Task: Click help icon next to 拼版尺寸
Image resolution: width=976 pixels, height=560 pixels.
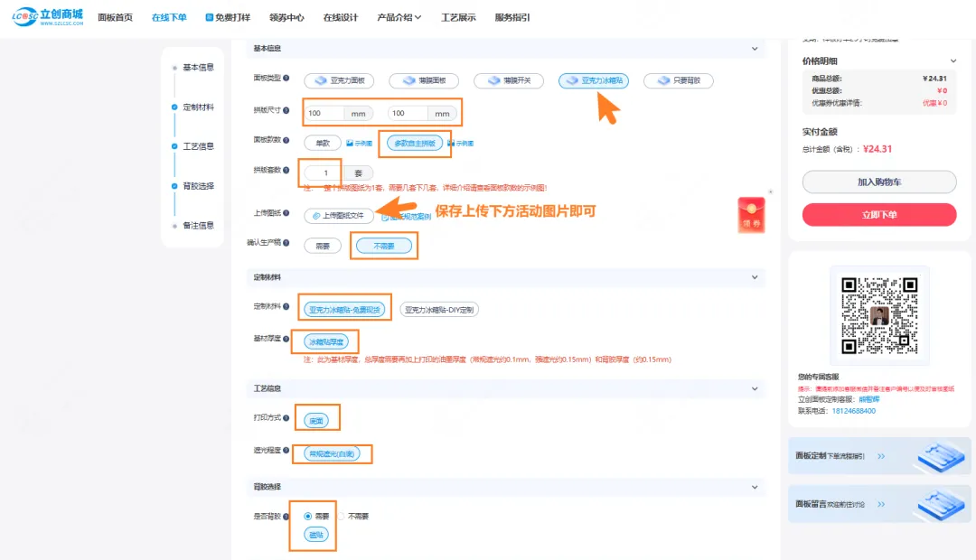Action: pyautogui.click(x=286, y=111)
